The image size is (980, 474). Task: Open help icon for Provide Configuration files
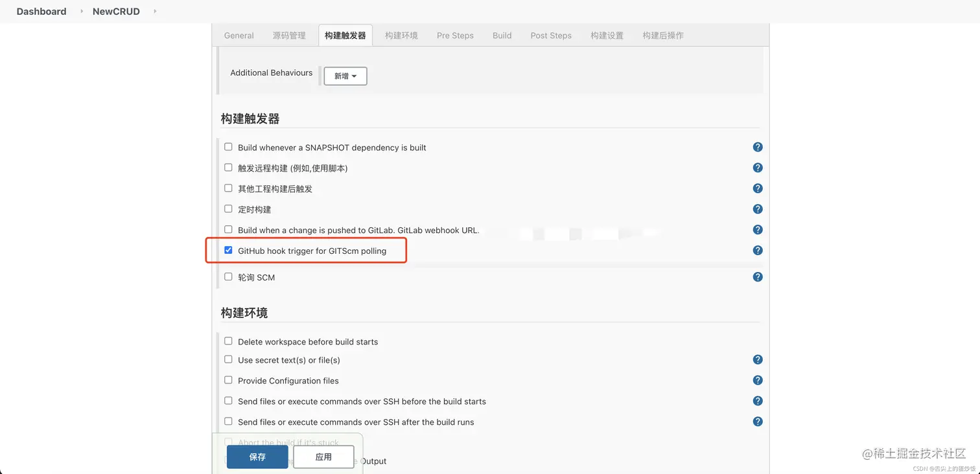[758, 380]
